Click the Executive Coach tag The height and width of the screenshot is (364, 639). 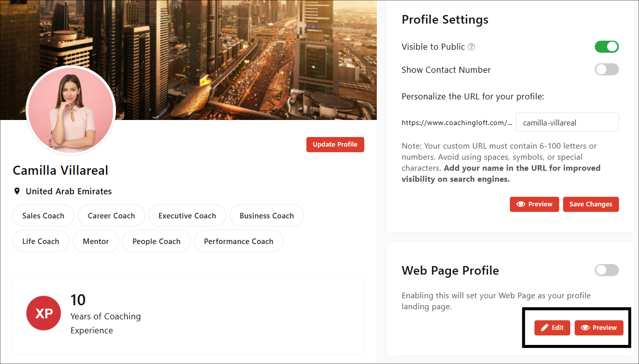(x=187, y=216)
